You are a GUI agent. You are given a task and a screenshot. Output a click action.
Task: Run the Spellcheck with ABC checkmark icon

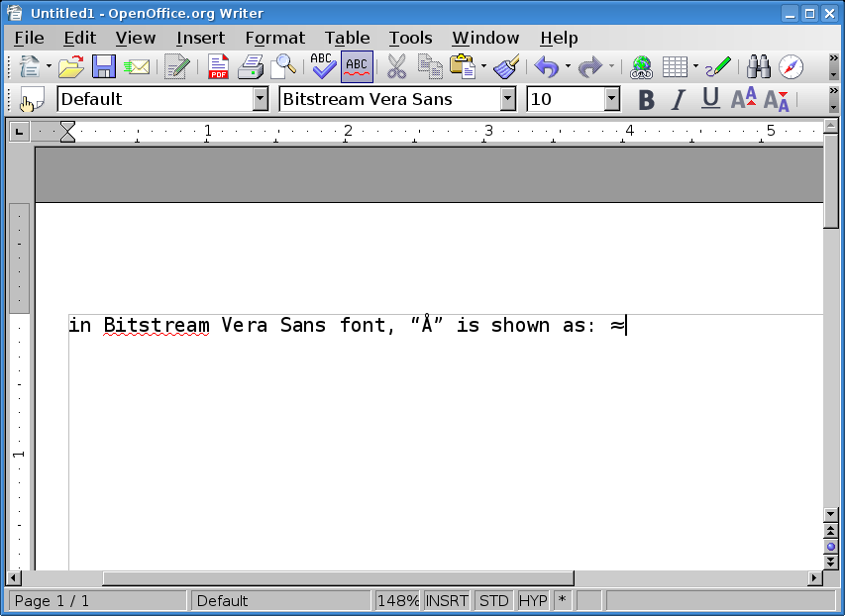click(x=323, y=66)
